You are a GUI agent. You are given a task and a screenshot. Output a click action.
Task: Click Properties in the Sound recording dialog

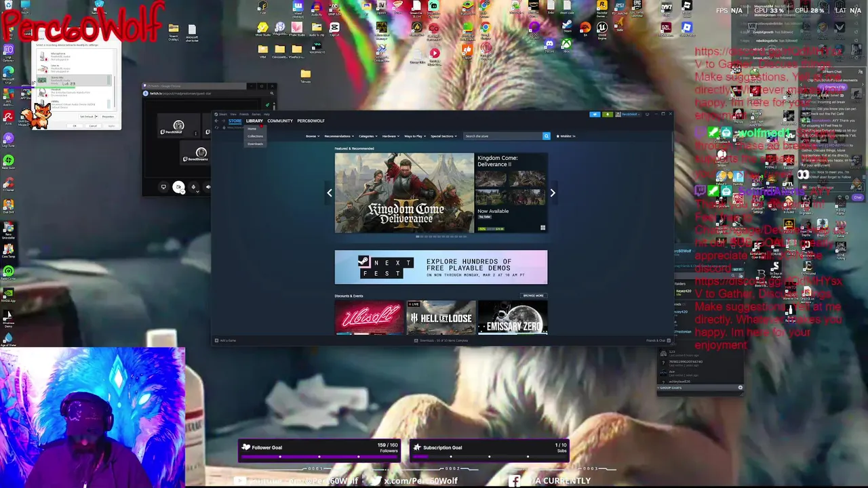(108, 117)
